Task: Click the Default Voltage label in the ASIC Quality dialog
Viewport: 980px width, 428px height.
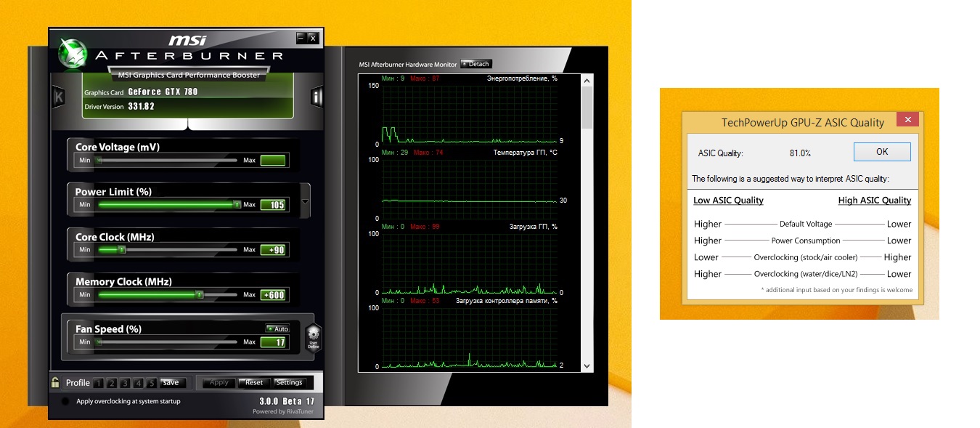Action: pos(806,225)
